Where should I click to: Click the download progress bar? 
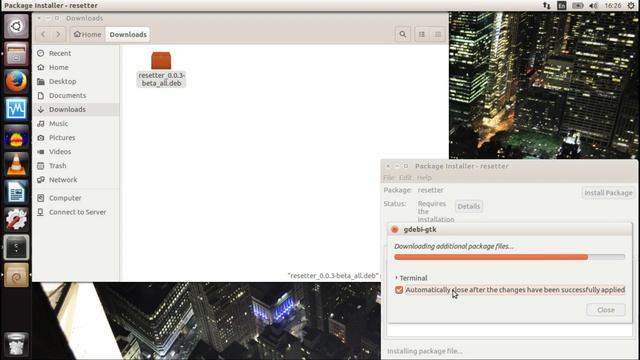click(509, 257)
